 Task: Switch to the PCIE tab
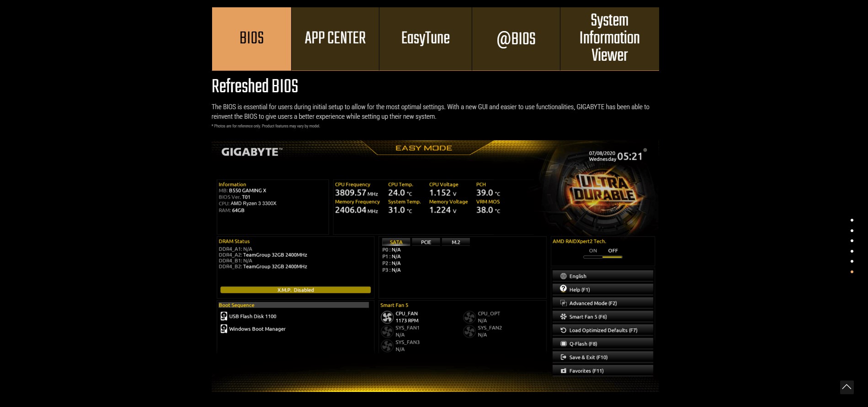[426, 242]
